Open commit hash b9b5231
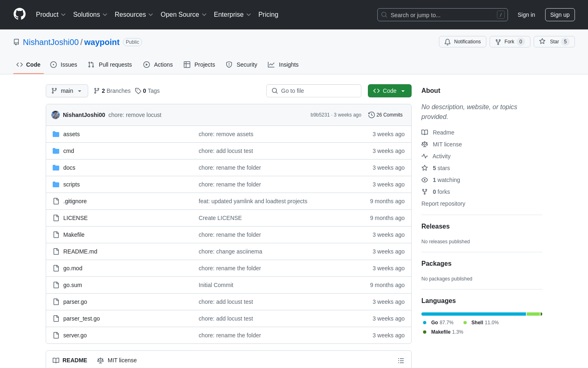This screenshot has width=588, height=368. click(x=320, y=115)
